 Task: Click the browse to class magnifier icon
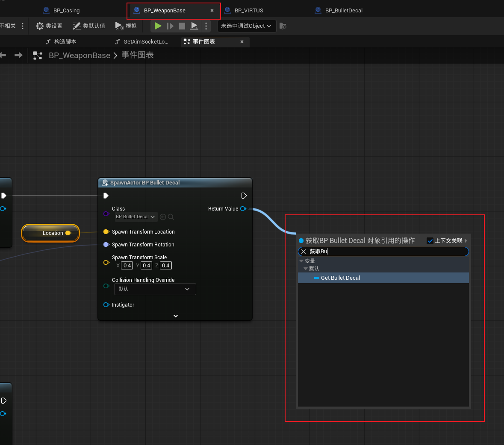pyautogui.click(x=171, y=217)
